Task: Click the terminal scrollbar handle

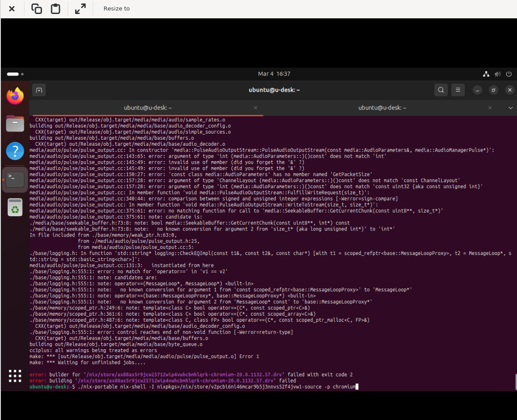Action: pos(516,382)
